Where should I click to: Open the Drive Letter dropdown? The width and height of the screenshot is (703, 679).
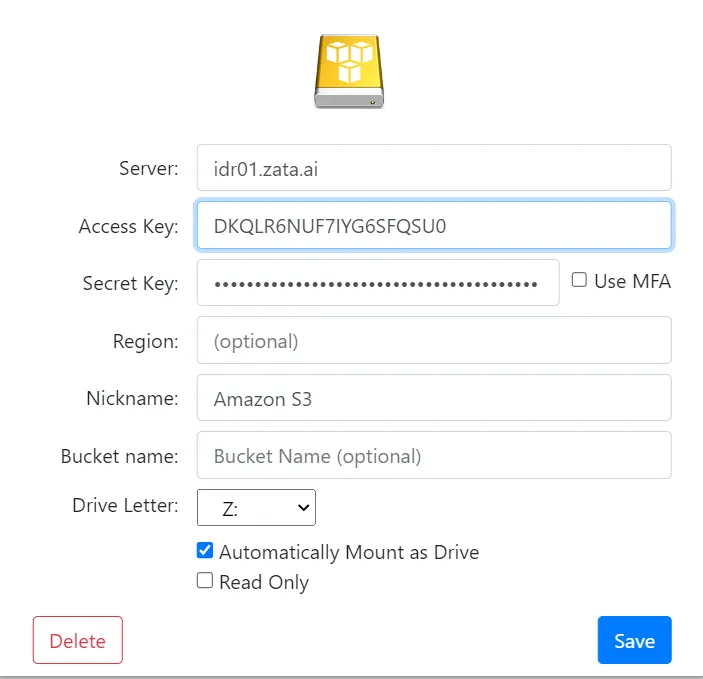pyautogui.click(x=256, y=508)
